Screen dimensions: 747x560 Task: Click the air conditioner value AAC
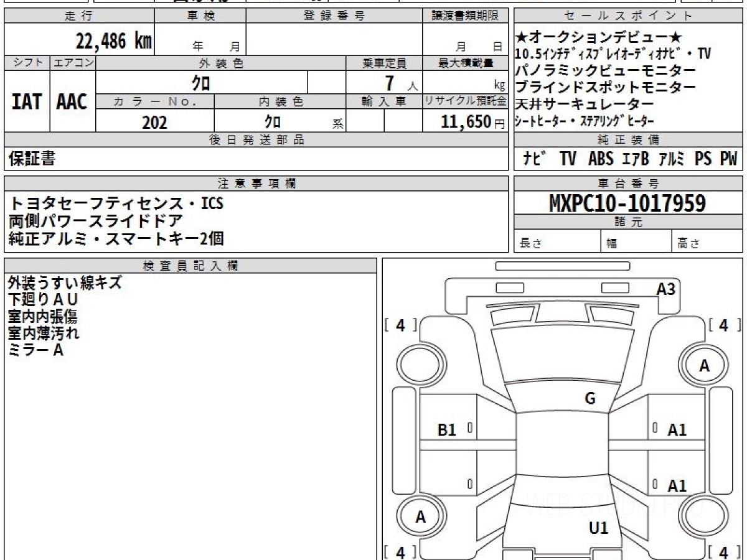(x=72, y=102)
